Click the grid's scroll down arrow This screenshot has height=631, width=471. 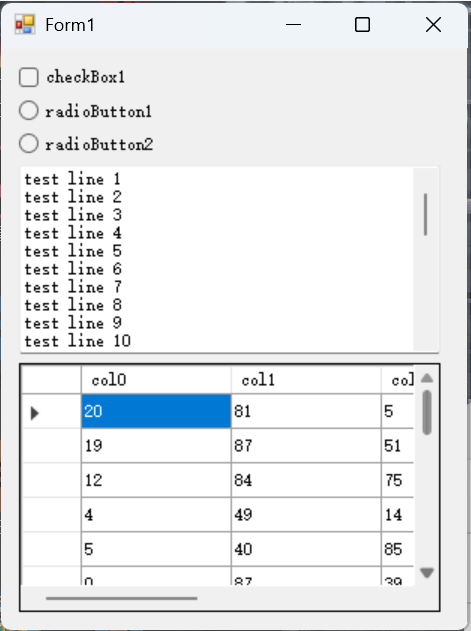tap(427, 572)
